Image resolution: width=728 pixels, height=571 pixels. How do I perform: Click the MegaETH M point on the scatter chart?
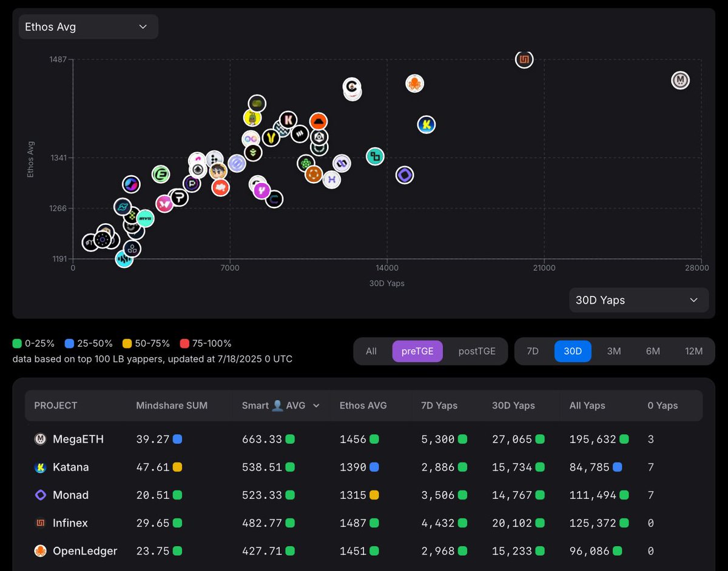click(680, 80)
